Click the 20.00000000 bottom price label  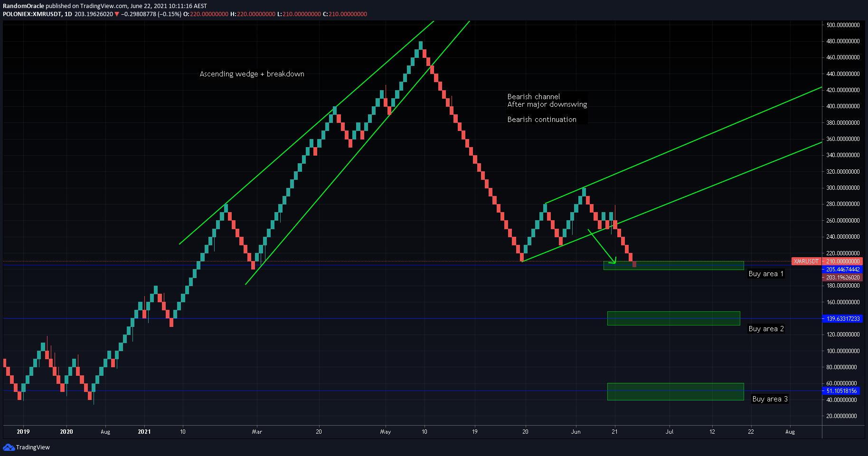click(841, 416)
